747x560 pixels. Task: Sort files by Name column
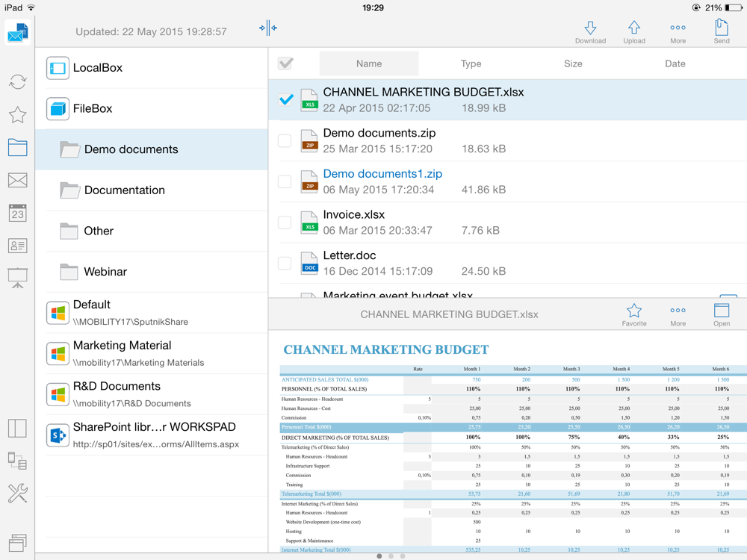[369, 64]
